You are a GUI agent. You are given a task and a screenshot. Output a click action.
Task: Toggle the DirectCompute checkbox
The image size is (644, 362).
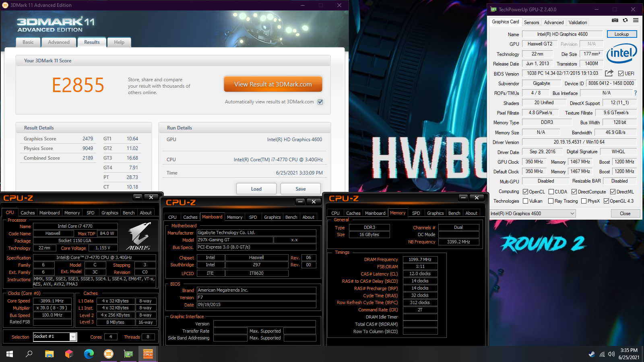pyautogui.click(x=574, y=192)
